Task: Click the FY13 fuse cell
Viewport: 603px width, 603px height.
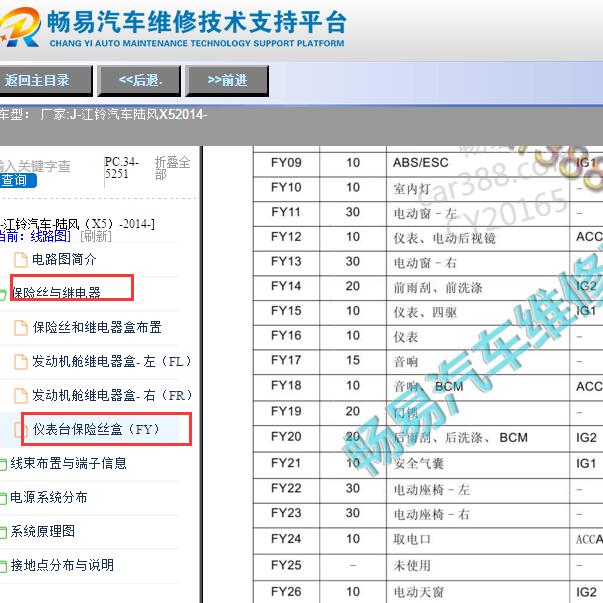Action: tap(286, 262)
